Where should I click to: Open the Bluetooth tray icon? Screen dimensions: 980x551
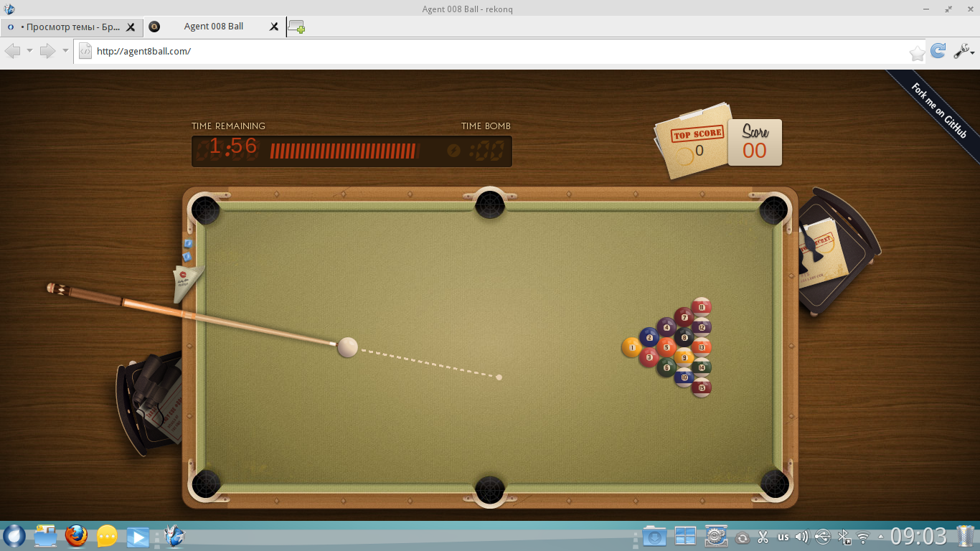844,537
